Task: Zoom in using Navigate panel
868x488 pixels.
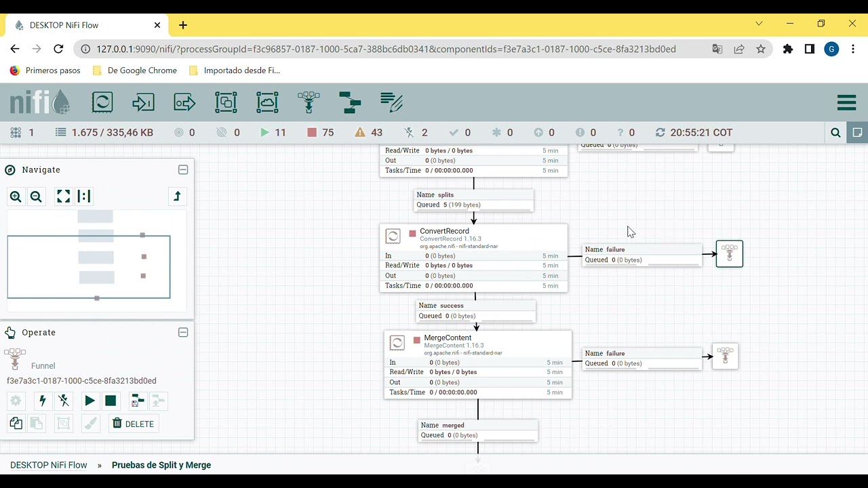Action: pyautogui.click(x=16, y=197)
